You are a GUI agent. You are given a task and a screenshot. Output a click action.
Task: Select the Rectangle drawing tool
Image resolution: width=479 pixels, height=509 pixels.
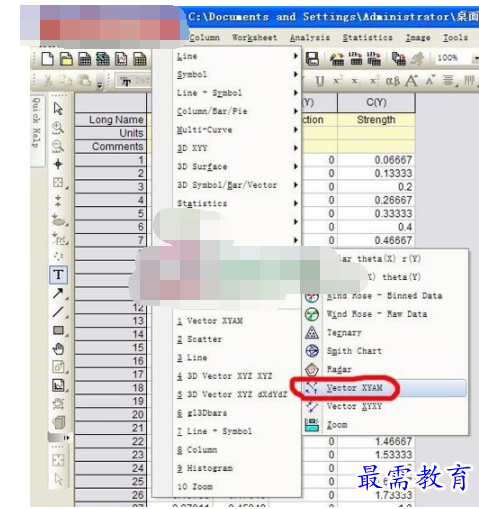[x=58, y=330]
